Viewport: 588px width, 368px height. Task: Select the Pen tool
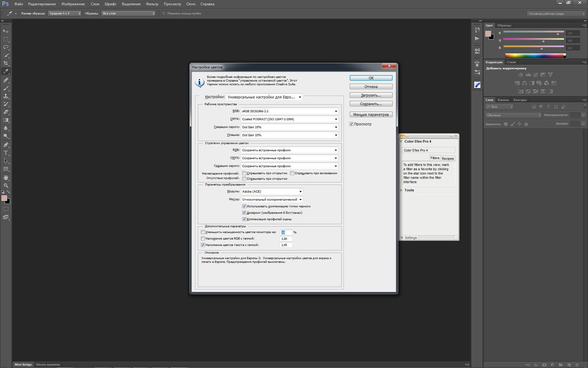point(6,144)
